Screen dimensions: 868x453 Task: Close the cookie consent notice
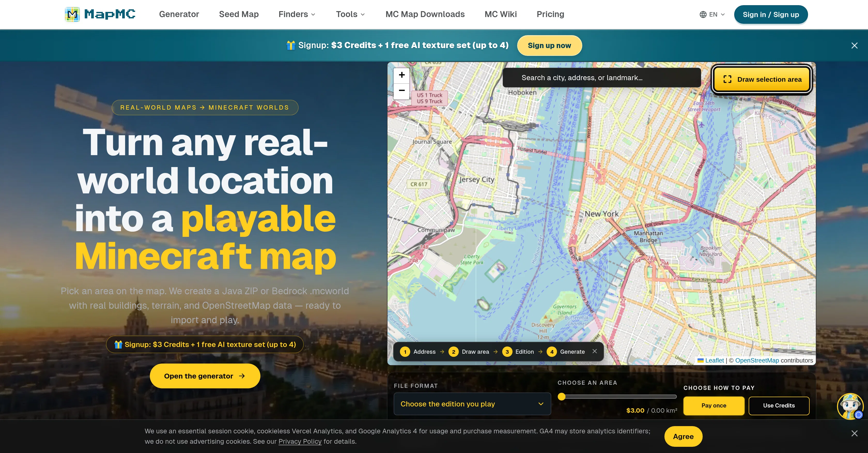pos(854,433)
